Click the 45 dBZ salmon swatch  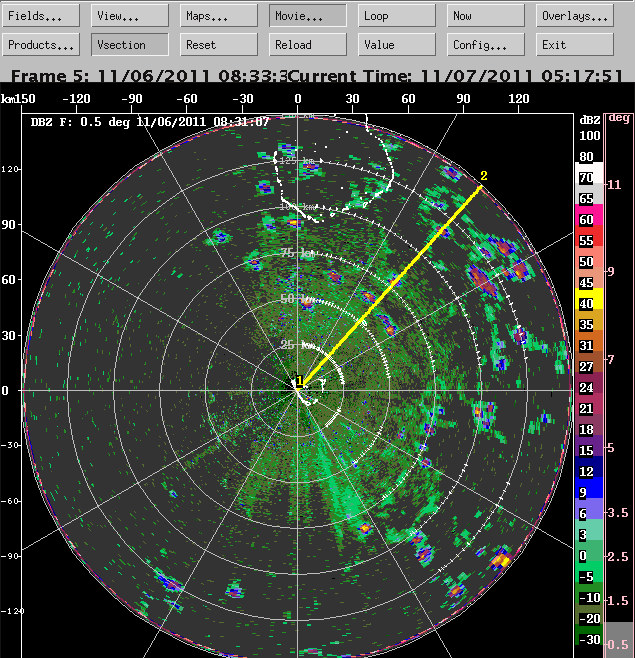point(589,278)
